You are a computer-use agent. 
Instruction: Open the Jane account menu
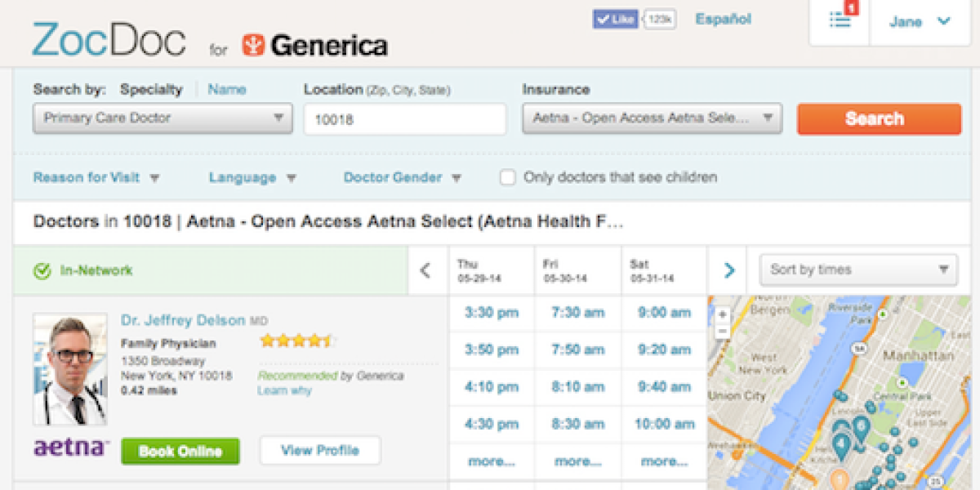(920, 22)
